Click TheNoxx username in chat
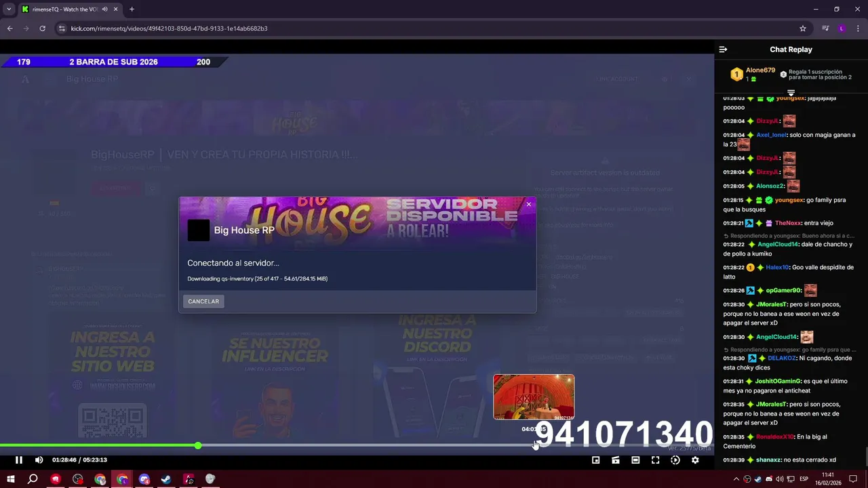868x488 pixels. click(787, 223)
